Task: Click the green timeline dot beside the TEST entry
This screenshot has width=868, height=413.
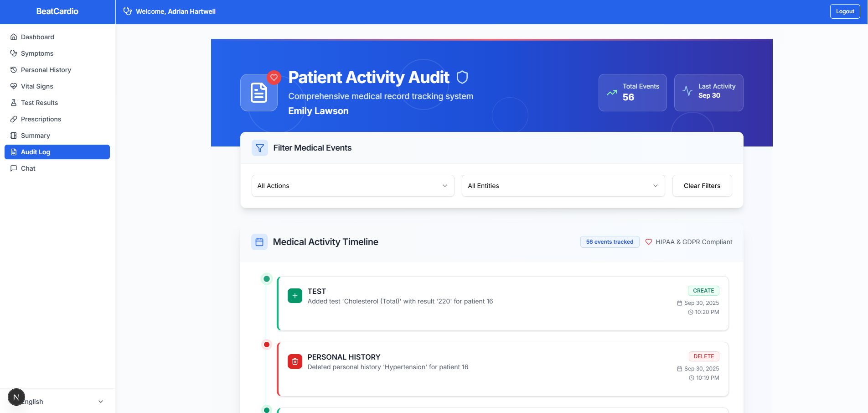Action: click(267, 279)
